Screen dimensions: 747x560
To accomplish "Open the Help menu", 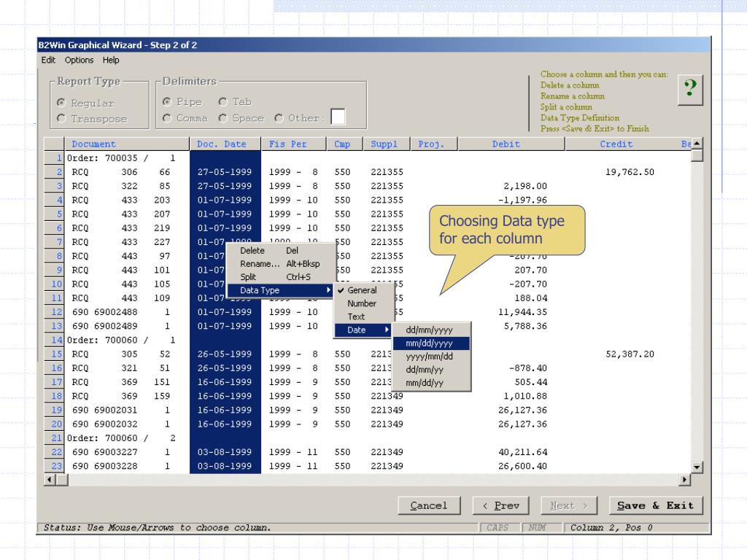I will point(111,60).
